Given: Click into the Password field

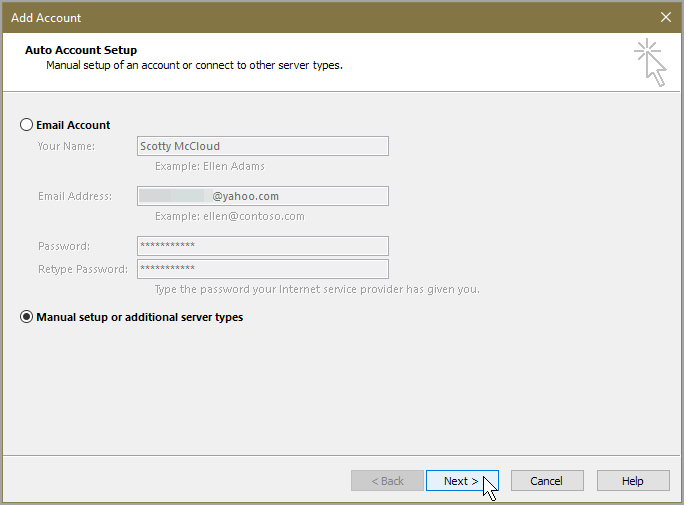Looking at the screenshot, I should point(262,246).
